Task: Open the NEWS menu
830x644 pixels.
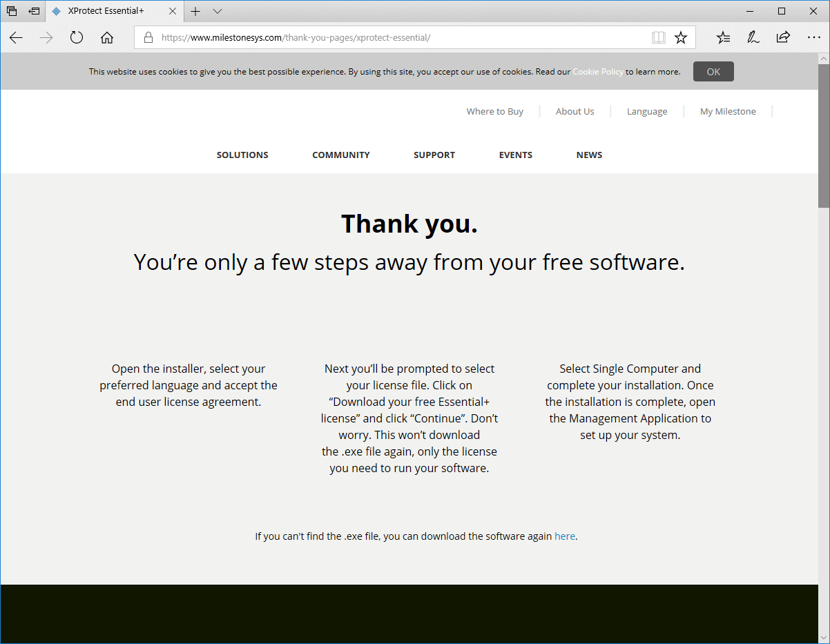Action: coord(590,155)
